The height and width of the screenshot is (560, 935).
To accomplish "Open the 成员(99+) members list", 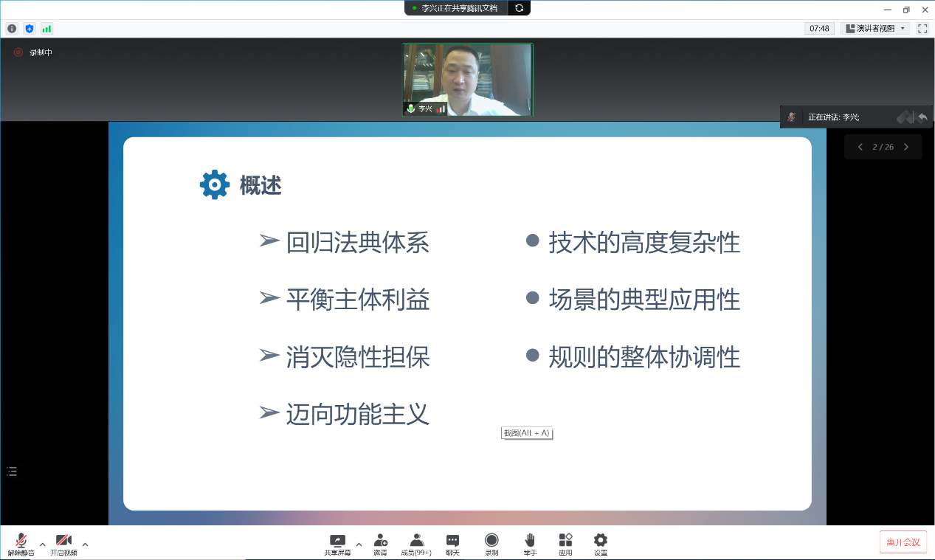I will 416,544.
